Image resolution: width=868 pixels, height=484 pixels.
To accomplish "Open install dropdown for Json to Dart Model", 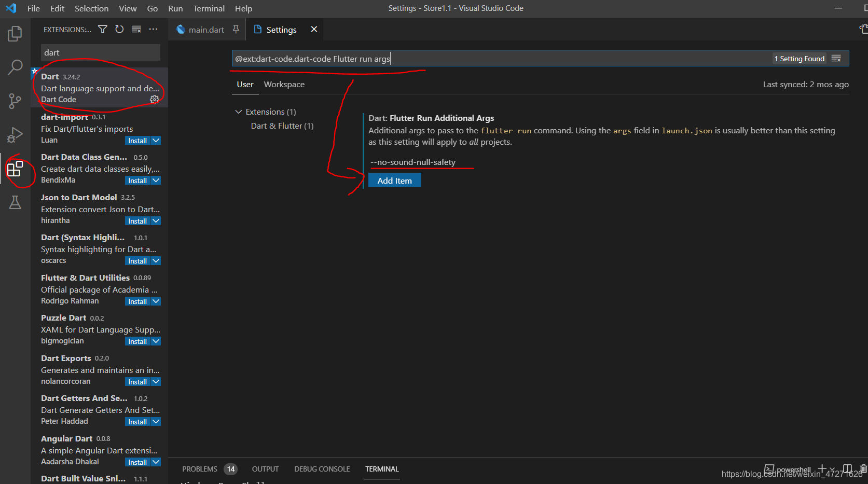I will click(x=156, y=221).
